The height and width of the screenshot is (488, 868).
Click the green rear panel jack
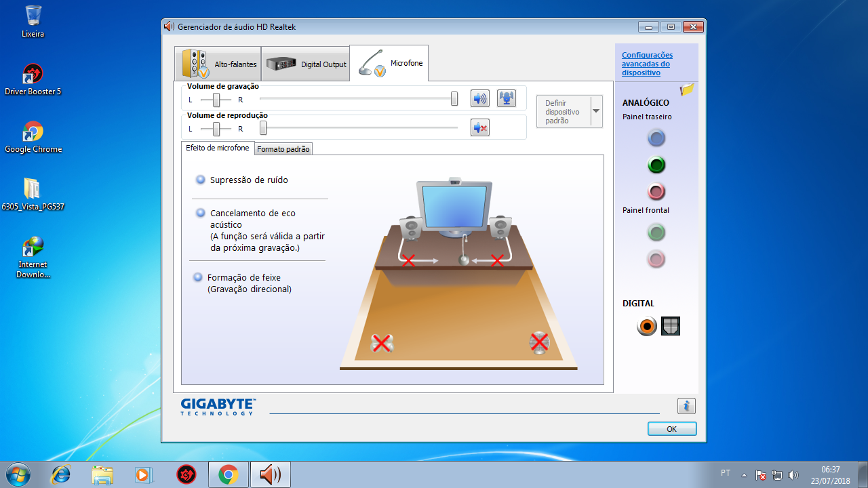656,165
